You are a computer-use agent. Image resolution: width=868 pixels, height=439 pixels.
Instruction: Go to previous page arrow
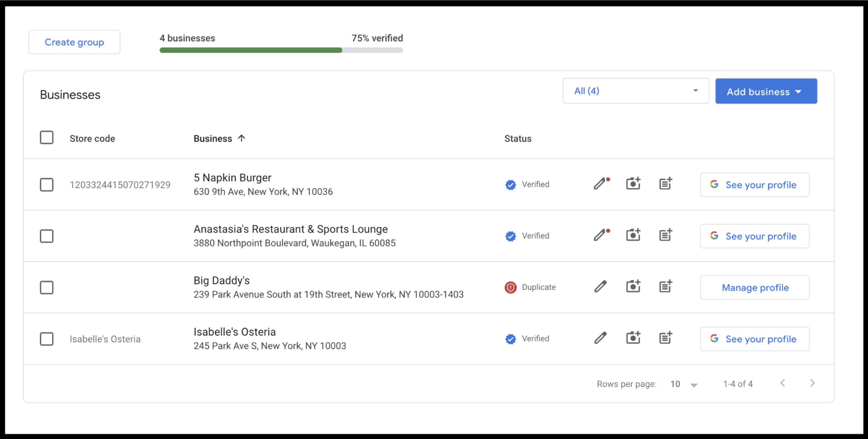(x=783, y=383)
